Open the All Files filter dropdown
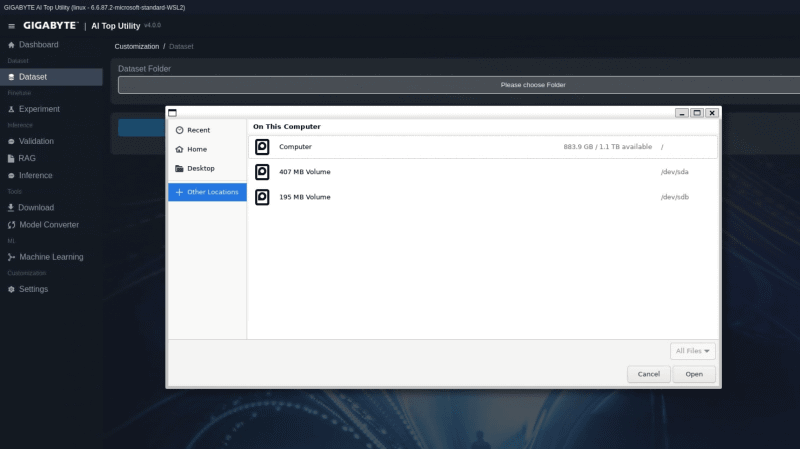This screenshot has height=449, width=800. pos(692,351)
